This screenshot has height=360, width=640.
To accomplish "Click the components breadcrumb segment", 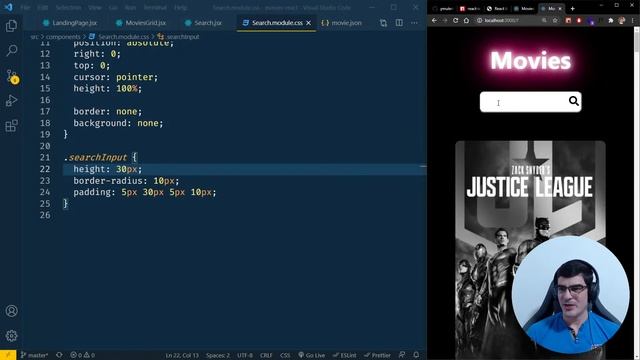I will click(63, 37).
